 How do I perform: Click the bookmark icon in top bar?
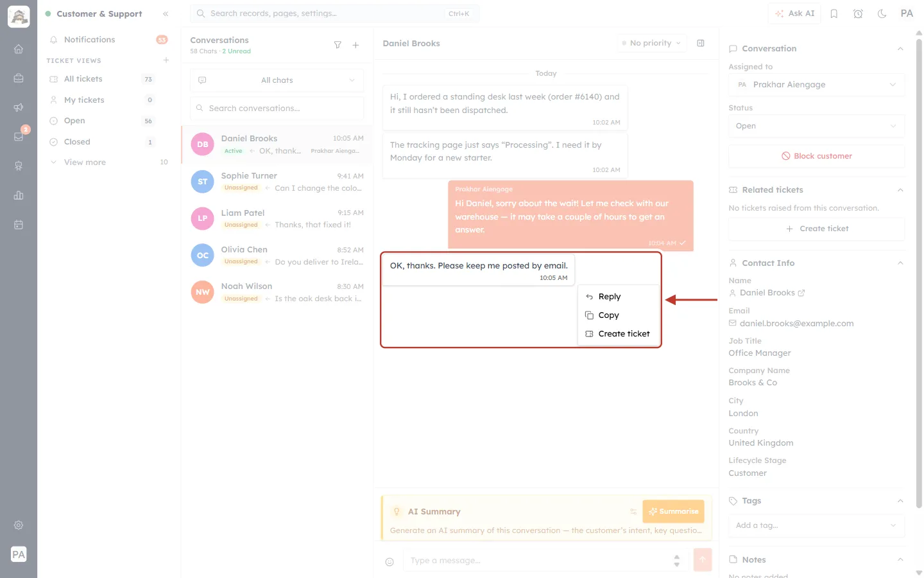point(834,13)
